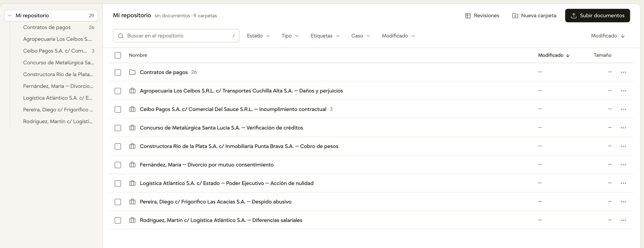Viewport: 644px width, 248px height.
Task: Collapse the Mi repositorio tree chevron
Action: (10, 16)
